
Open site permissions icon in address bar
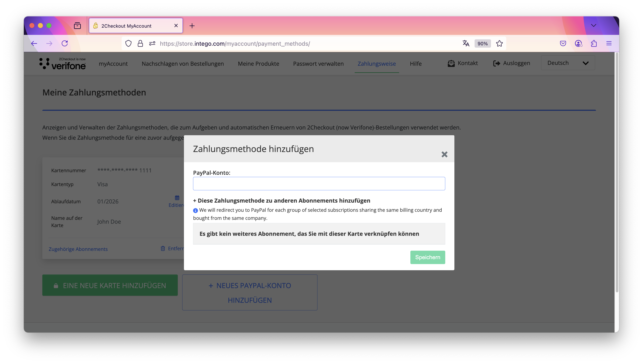[152, 44]
